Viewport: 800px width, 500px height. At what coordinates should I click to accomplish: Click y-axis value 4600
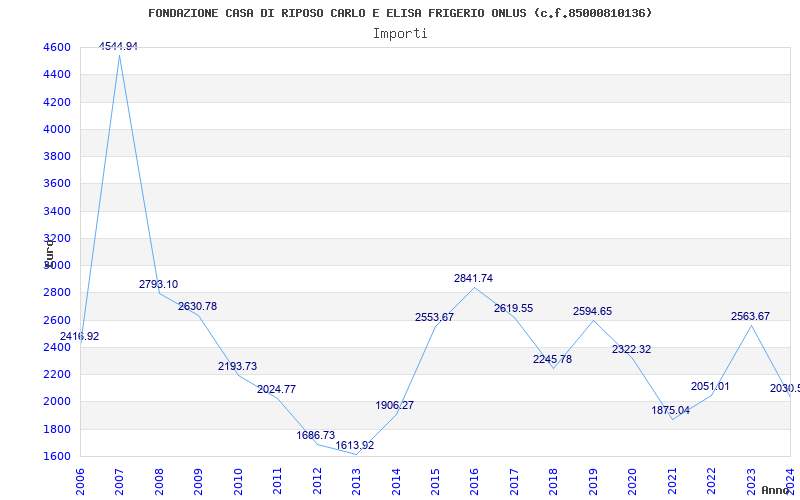[x=57, y=47]
